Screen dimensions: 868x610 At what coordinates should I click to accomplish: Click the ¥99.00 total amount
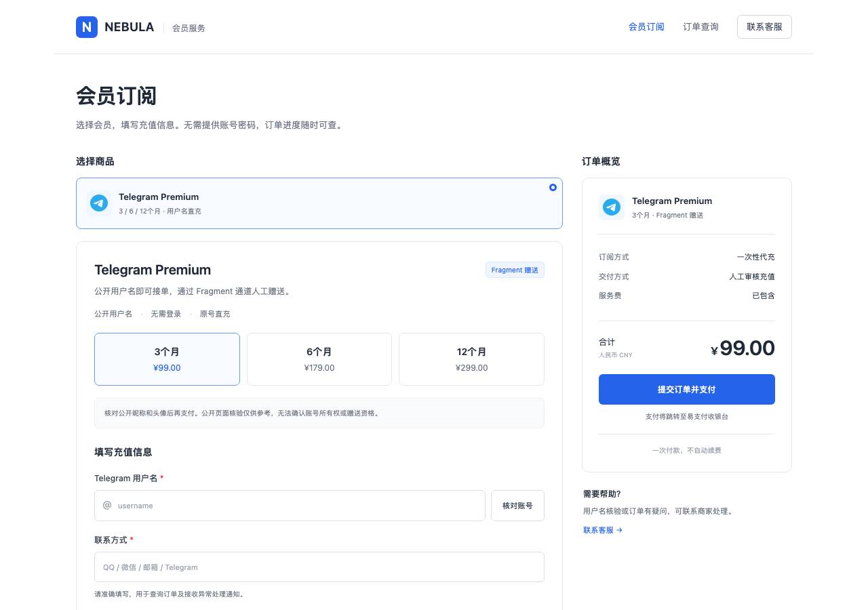743,348
